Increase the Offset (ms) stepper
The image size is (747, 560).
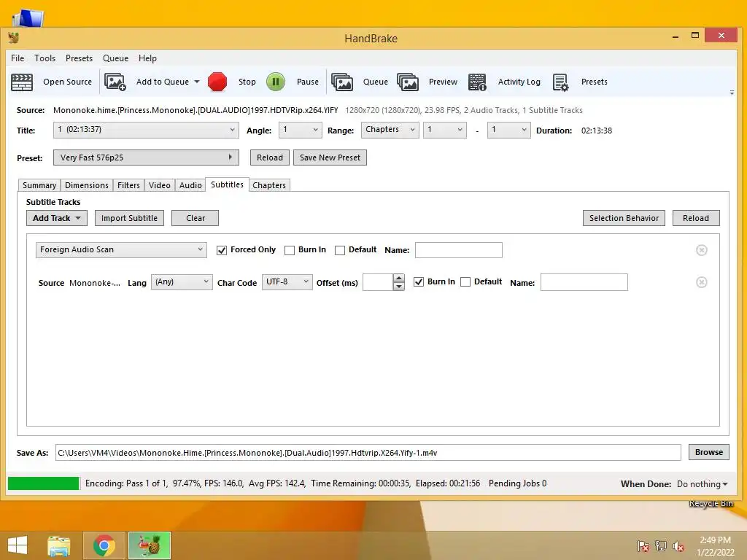pyautogui.click(x=399, y=278)
